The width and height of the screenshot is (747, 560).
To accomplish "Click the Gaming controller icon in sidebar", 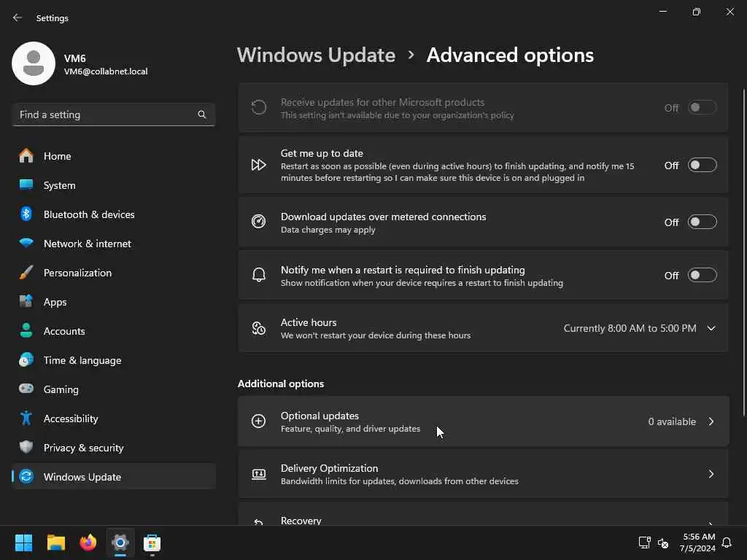I will click(x=26, y=389).
